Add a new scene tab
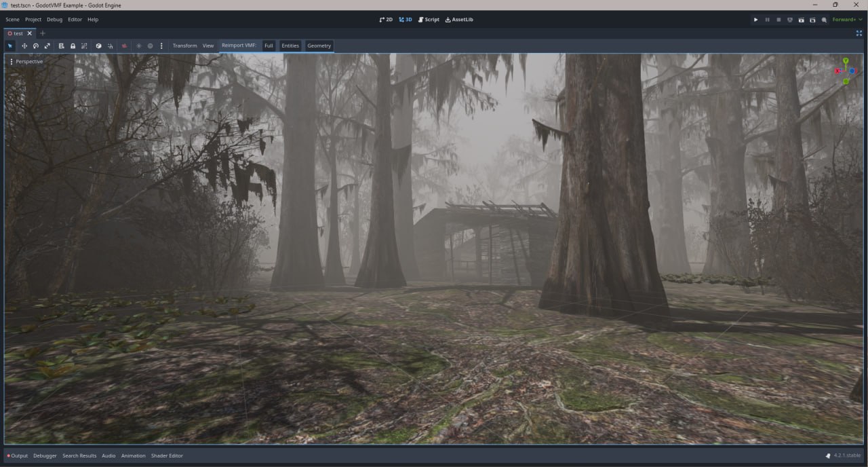The height and width of the screenshot is (467, 868). (x=42, y=33)
